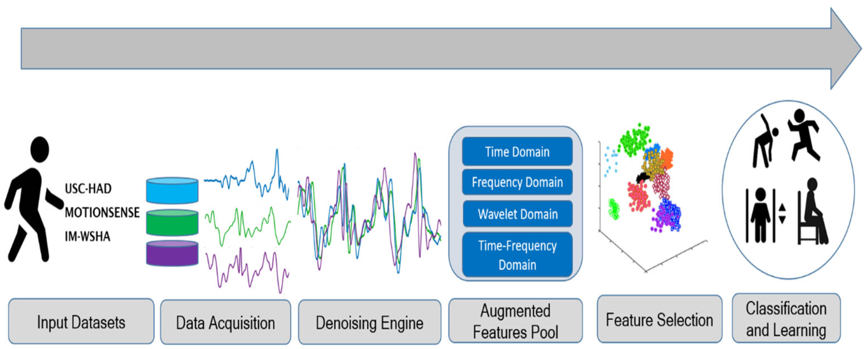Select the Wavelet Domain button
Screen dimensions: 868x349
click(517, 214)
